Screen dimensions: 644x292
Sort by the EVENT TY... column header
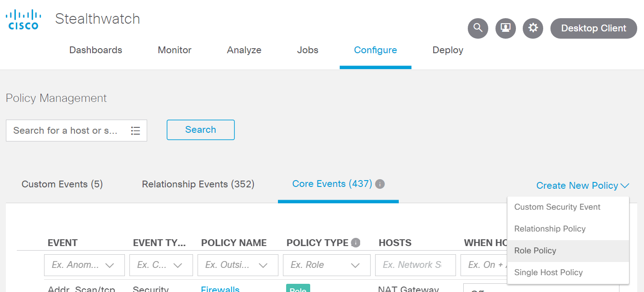pyautogui.click(x=159, y=243)
